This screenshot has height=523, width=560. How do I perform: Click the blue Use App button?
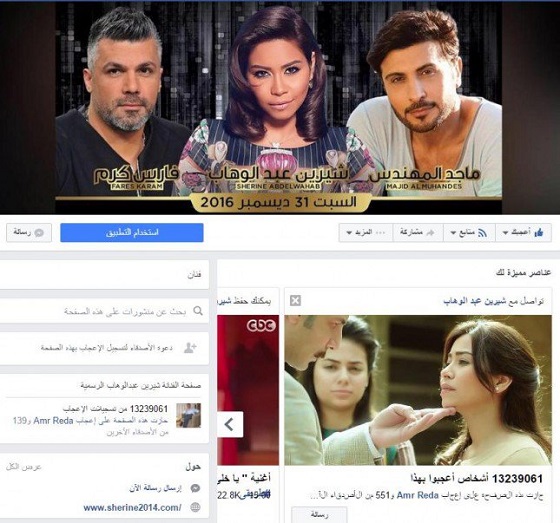132,233
